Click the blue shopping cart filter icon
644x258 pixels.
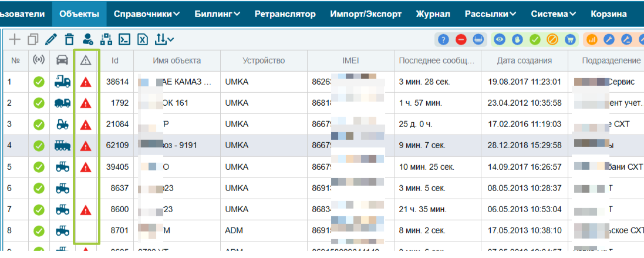coord(569,39)
